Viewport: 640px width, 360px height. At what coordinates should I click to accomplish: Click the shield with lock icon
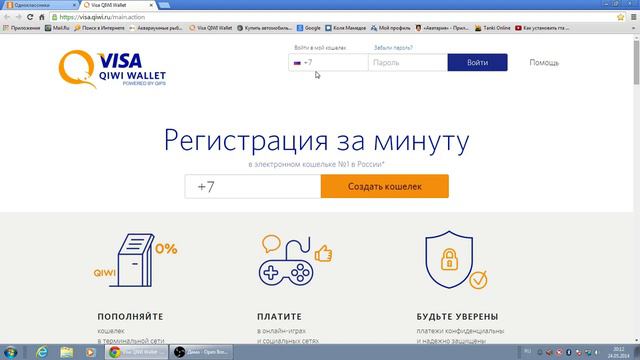click(456, 260)
